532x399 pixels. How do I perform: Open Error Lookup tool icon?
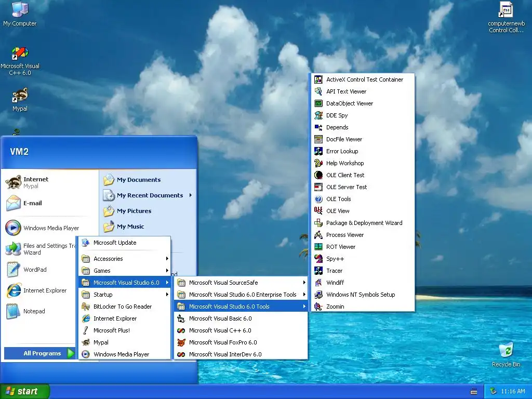[x=318, y=151]
